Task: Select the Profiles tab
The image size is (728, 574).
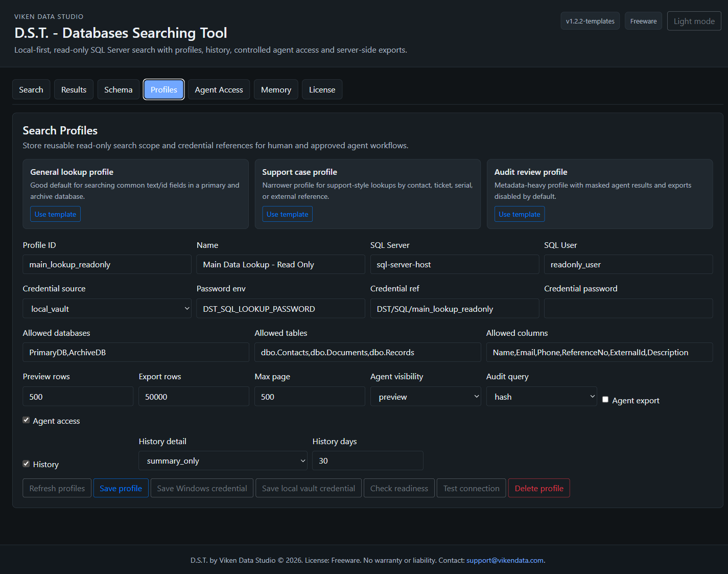Action: 163,89
